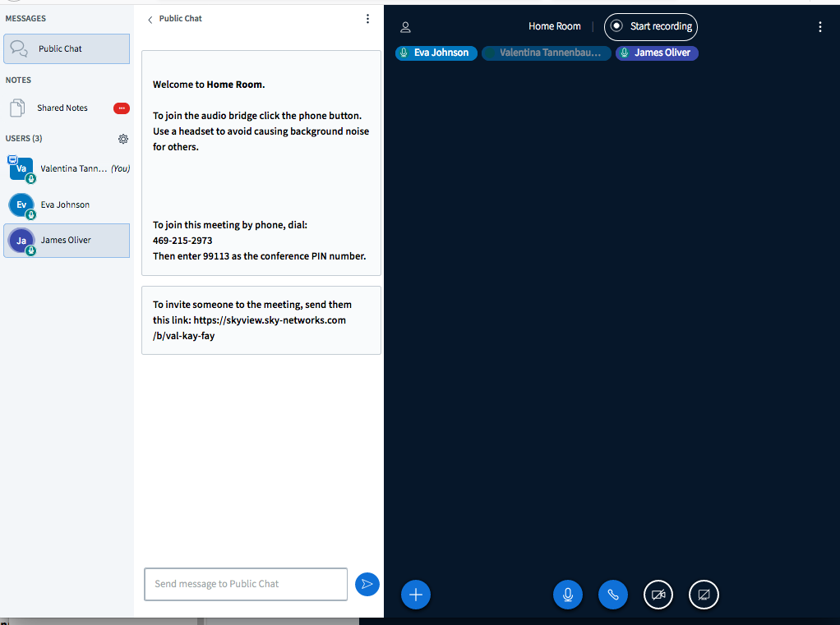Click the mic status badge on James's avatar
Image resolution: width=840 pixels, height=625 pixels.
[31, 250]
